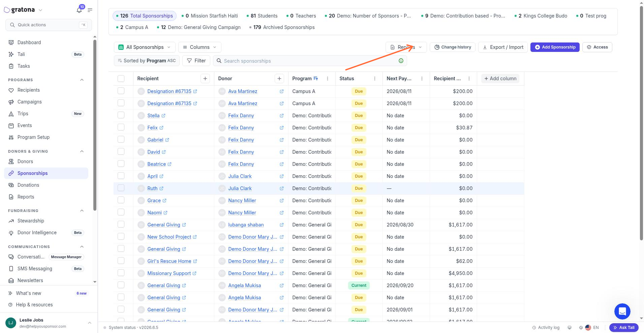Open All Sponsorships view dropdown
Viewport: 644px width, 333px height.
pos(145,47)
